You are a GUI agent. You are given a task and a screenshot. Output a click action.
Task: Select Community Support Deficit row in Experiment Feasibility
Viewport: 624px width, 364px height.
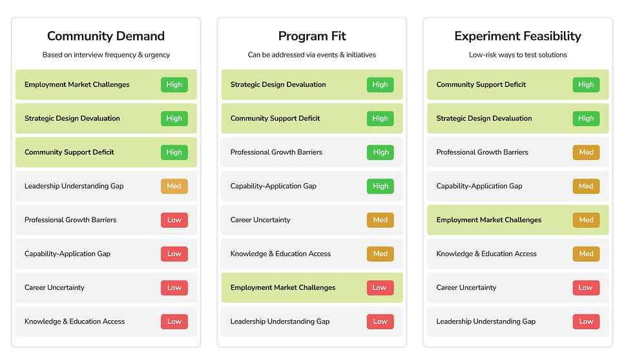(481, 85)
